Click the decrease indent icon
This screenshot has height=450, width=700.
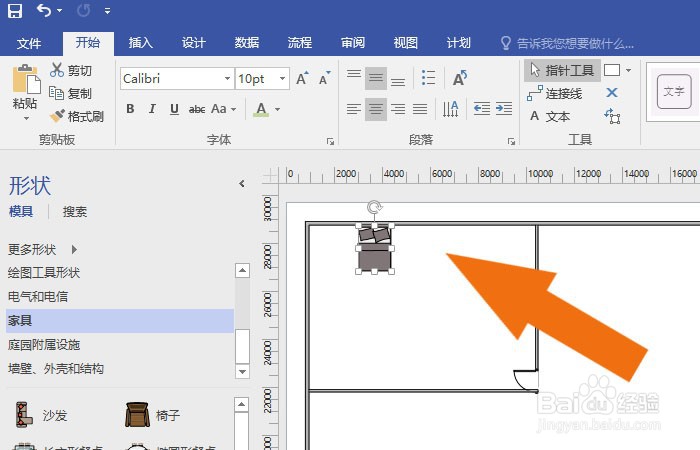(x=482, y=109)
